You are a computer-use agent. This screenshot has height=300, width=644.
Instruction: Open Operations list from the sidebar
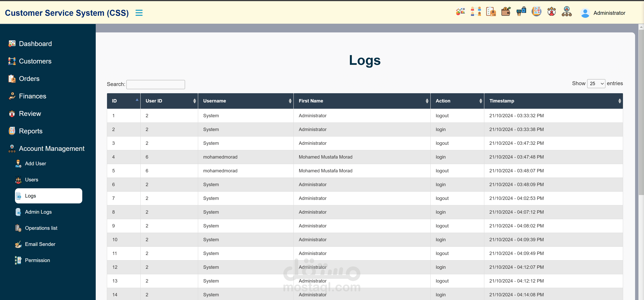pyautogui.click(x=41, y=228)
